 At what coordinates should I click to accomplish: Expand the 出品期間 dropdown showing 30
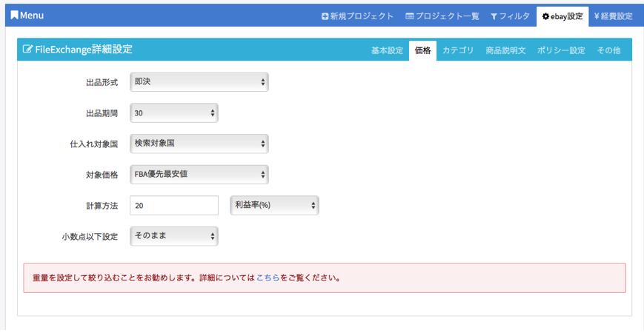click(x=173, y=113)
